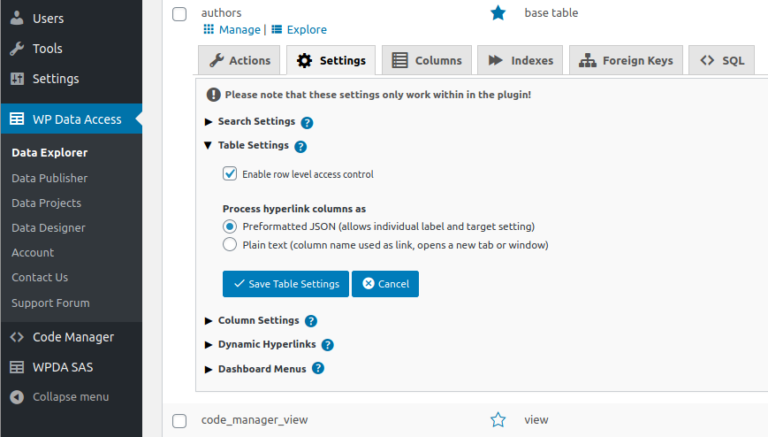768x437 pixels.
Task: Select the Plain text radio option
Action: pos(230,244)
